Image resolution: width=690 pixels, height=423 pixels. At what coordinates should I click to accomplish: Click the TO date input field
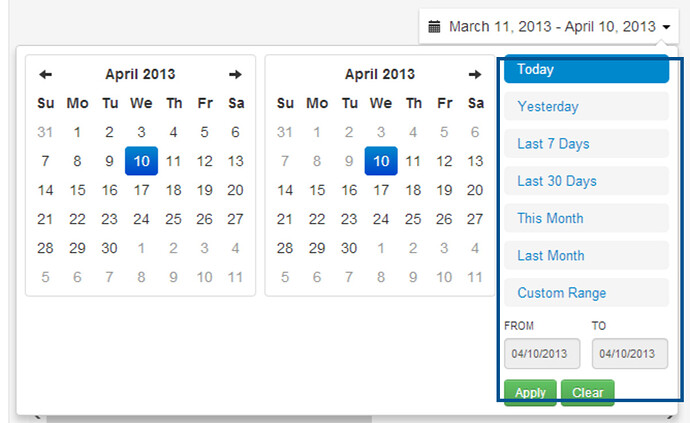click(x=630, y=353)
